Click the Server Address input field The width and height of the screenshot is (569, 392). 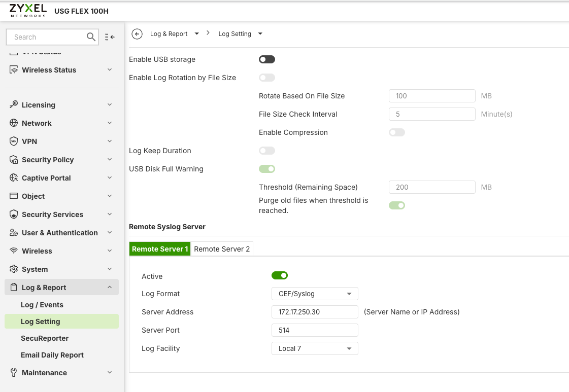coord(315,312)
